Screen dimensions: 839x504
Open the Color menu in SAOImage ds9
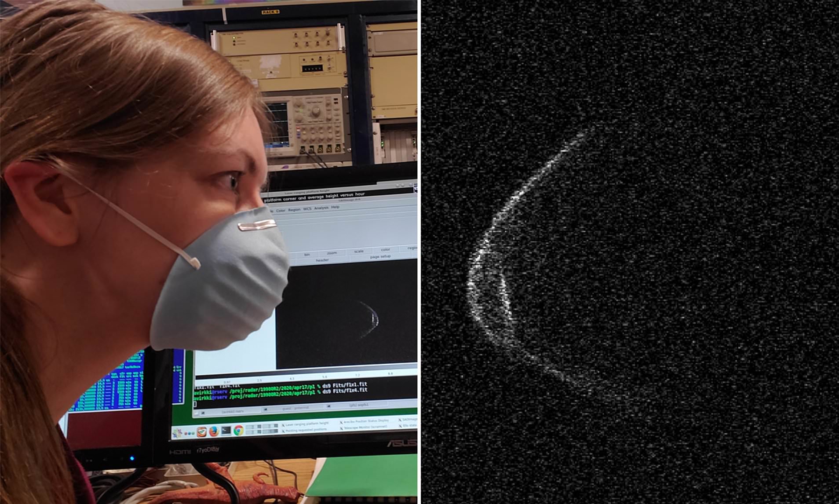pos(281,211)
